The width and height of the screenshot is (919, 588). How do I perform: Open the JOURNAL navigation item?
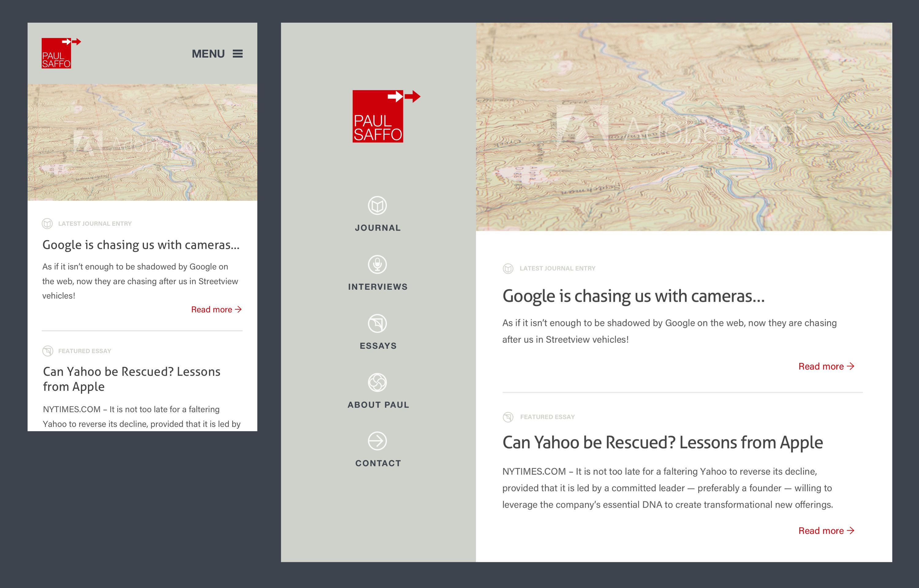[378, 228]
